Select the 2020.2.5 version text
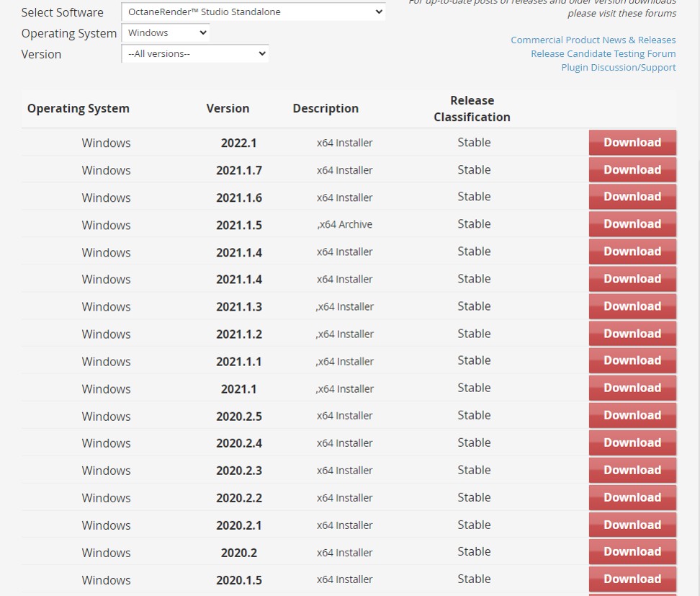Viewport: 700px width, 596px height. (239, 417)
